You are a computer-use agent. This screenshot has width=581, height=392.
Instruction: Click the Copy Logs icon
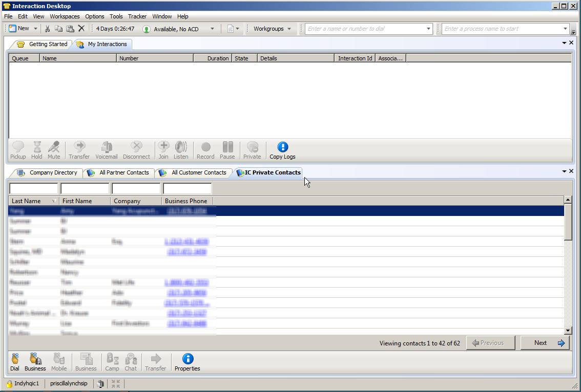(282, 148)
